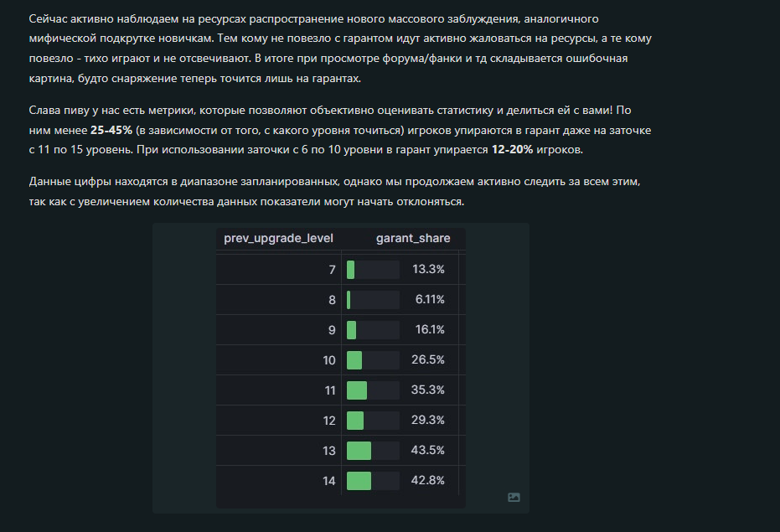The width and height of the screenshot is (780, 532).
Task: Click the bold 12-20% text
Action: click(x=512, y=150)
